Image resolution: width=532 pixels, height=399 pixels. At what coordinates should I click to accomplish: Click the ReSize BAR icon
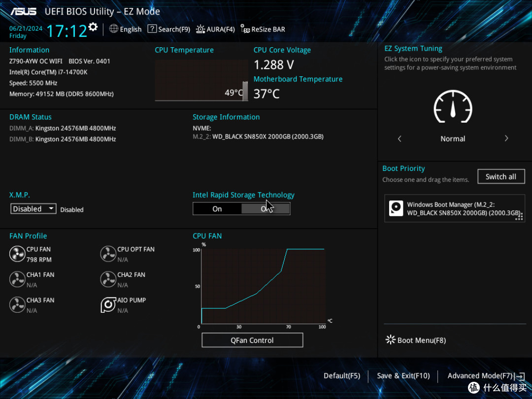(245, 29)
